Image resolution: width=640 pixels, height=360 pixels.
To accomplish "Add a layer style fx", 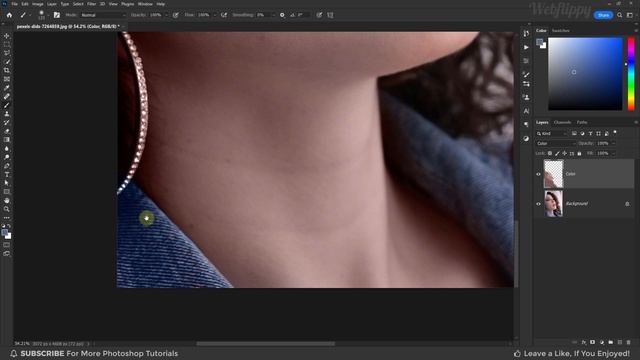I will click(584, 342).
